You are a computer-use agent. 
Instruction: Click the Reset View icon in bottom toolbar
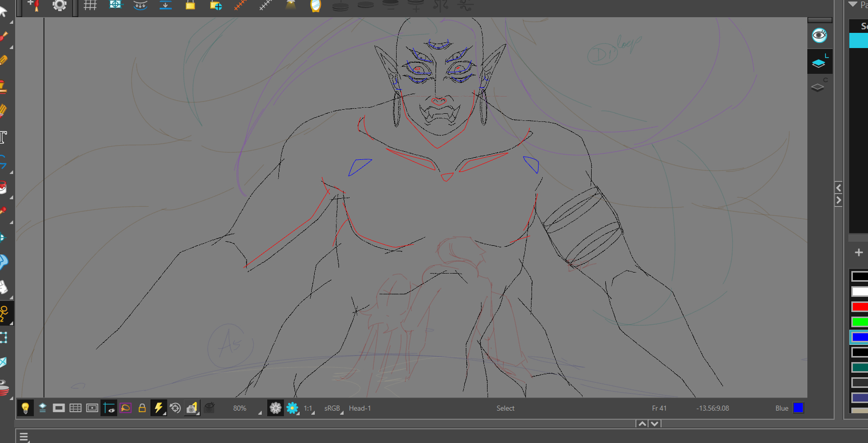tap(175, 408)
